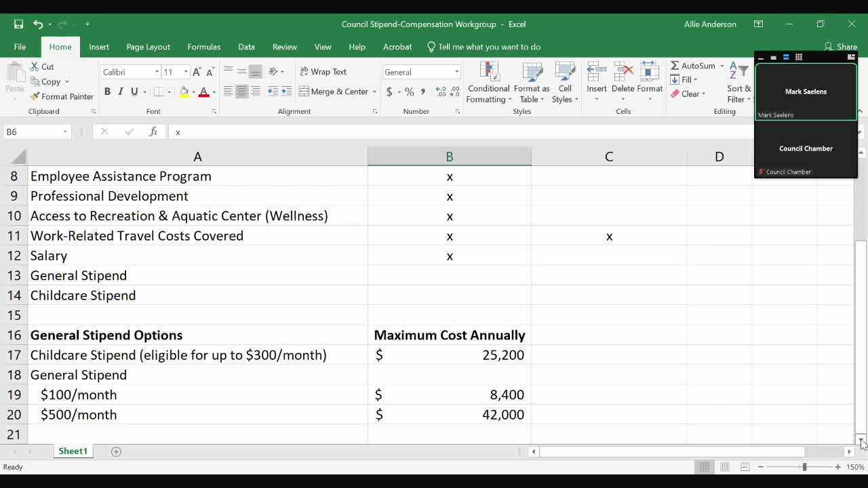This screenshot has height=488, width=868.
Task: Expand the AutoSum dropdown arrow
Action: [722, 66]
